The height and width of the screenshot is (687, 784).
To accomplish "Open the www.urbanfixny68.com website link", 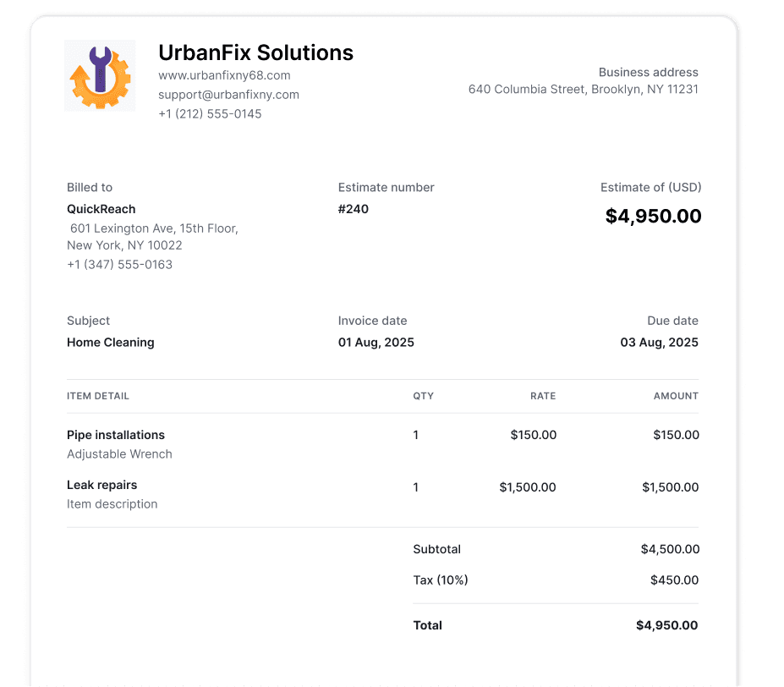I will (x=224, y=75).
